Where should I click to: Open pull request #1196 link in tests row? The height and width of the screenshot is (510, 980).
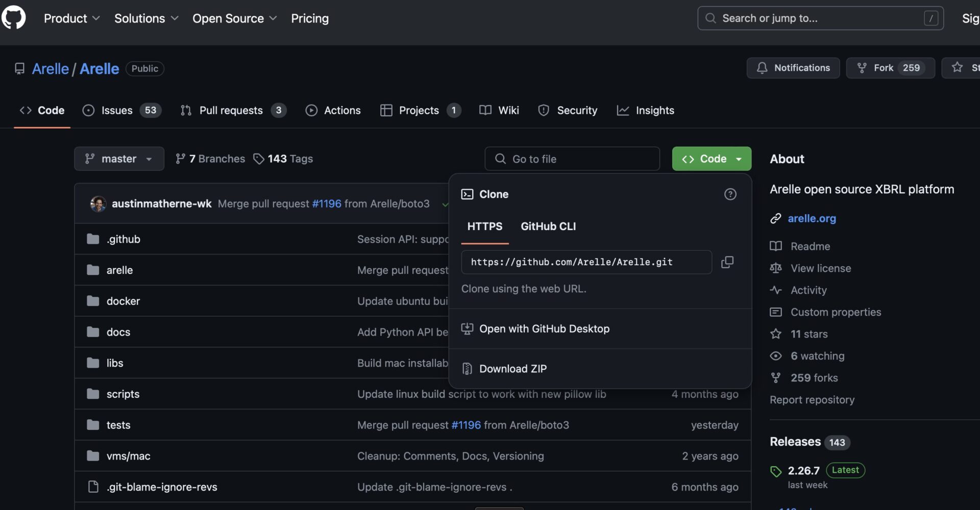tap(465, 425)
